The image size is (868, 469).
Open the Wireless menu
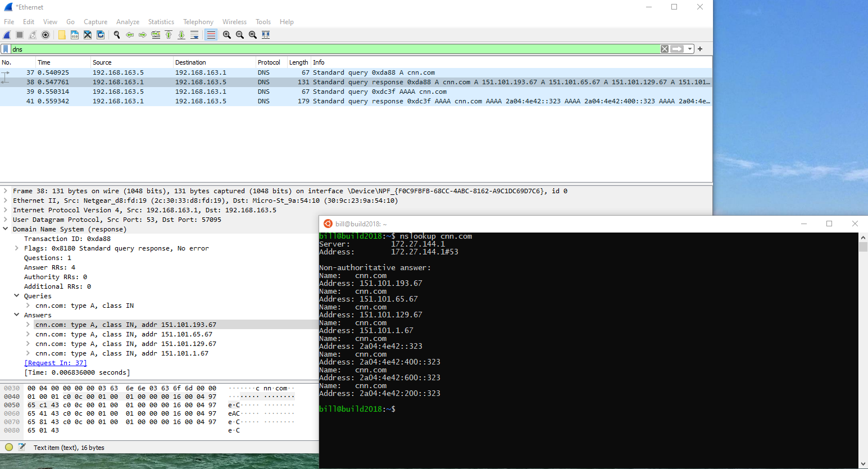click(234, 22)
